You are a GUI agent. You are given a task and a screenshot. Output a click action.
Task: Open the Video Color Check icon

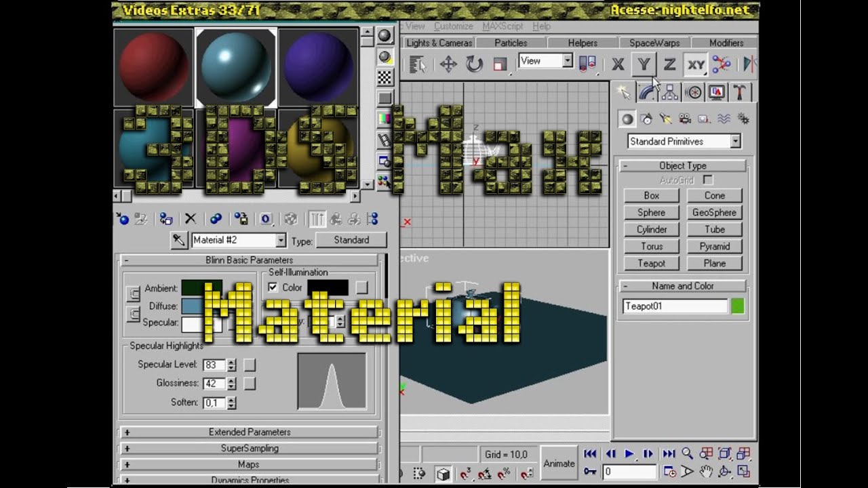(384, 119)
